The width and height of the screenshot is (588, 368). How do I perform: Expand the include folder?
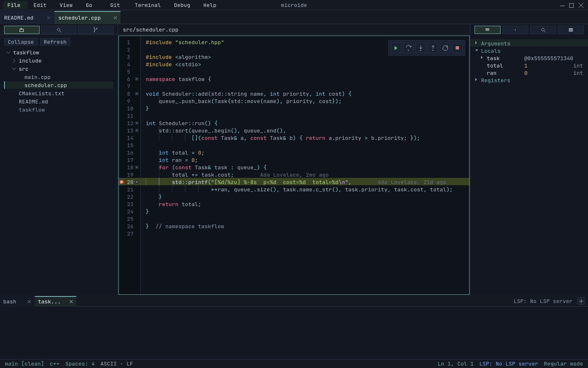[14, 61]
